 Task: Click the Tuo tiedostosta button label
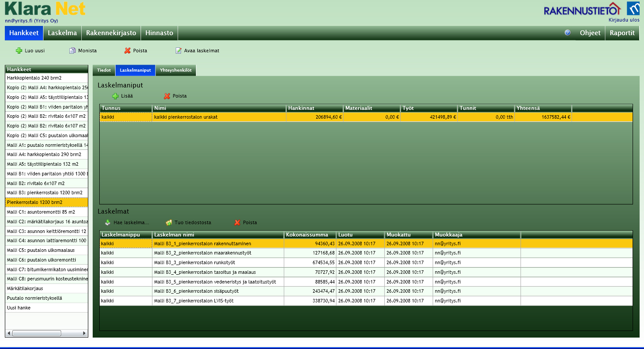click(x=193, y=222)
